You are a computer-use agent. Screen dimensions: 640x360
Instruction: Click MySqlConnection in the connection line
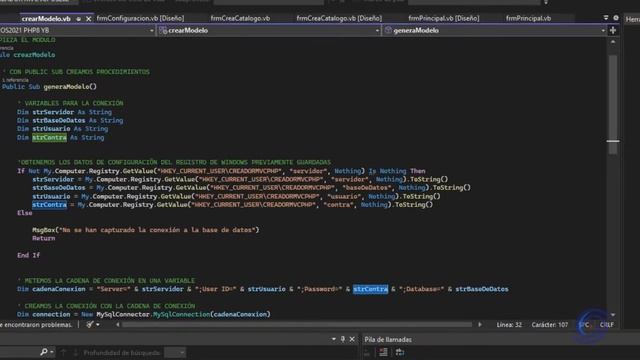coord(181,315)
